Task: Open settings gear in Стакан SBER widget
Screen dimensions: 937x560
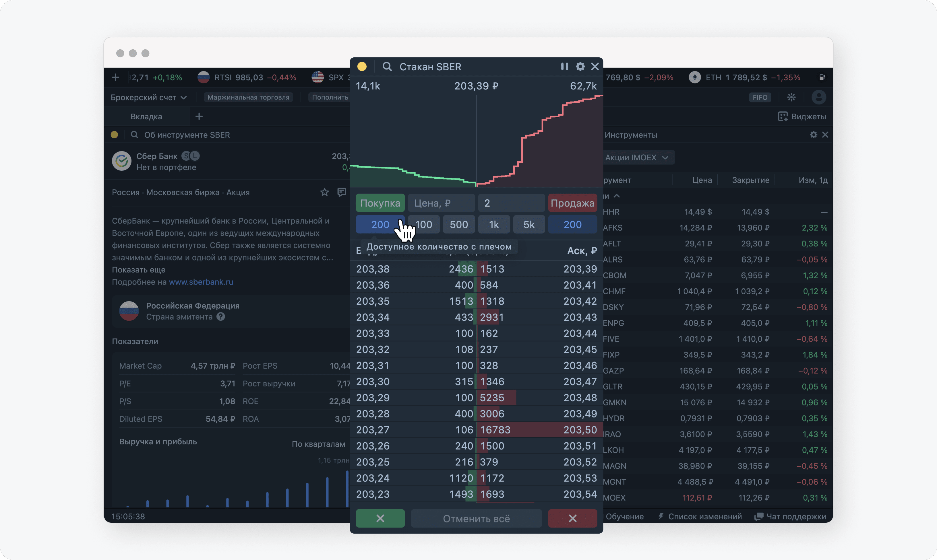Action: (x=580, y=67)
